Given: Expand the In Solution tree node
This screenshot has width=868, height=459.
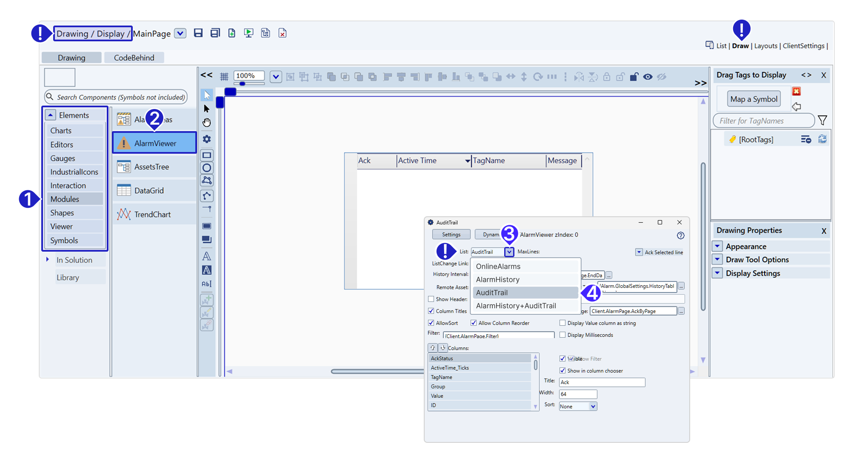Looking at the screenshot, I should (48, 259).
